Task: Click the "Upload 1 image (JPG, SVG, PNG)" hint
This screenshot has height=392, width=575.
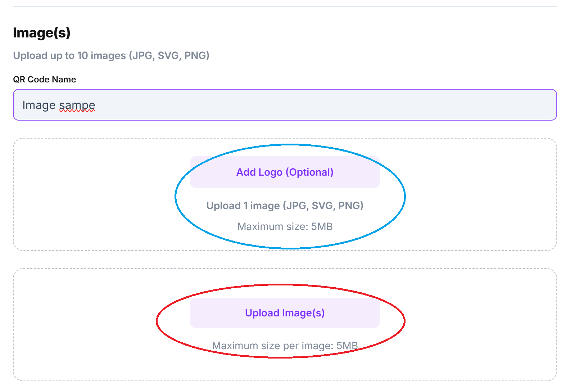Action: (285, 206)
